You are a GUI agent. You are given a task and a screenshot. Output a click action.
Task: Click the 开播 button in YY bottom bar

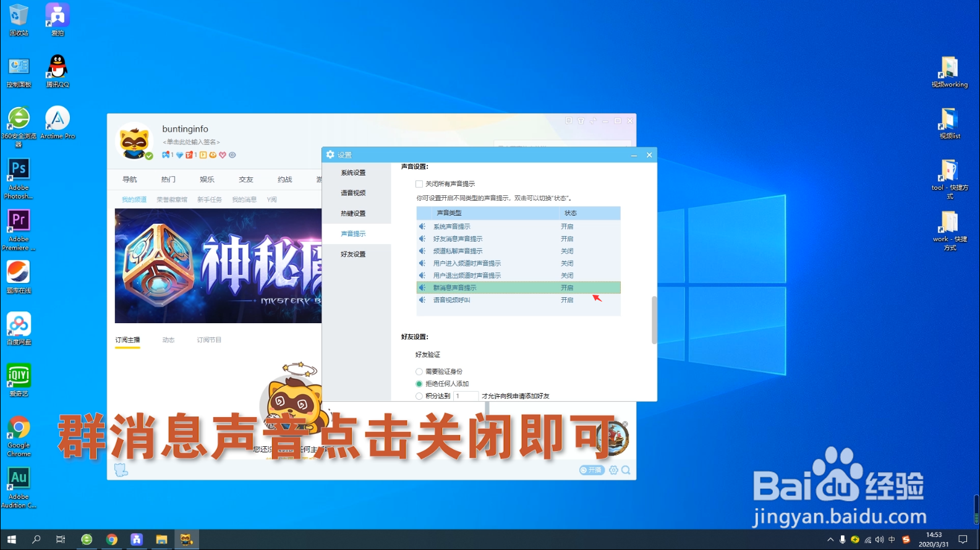tap(592, 470)
